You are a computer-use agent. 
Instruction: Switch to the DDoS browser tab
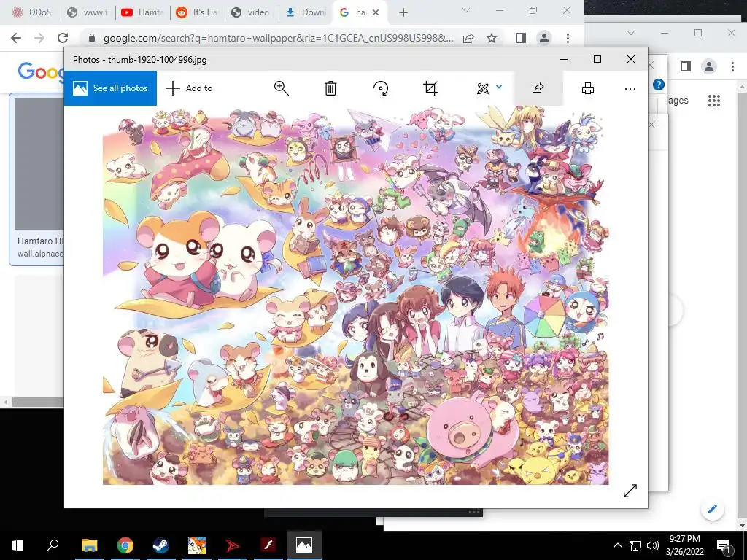[x=32, y=12]
